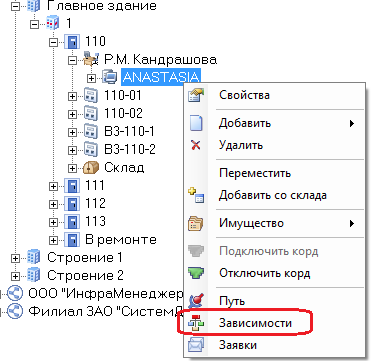Image resolution: width=372 pixels, height=361 pixels.
Task: Click the В ремонте door icon
Action: click(x=72, y=240)
